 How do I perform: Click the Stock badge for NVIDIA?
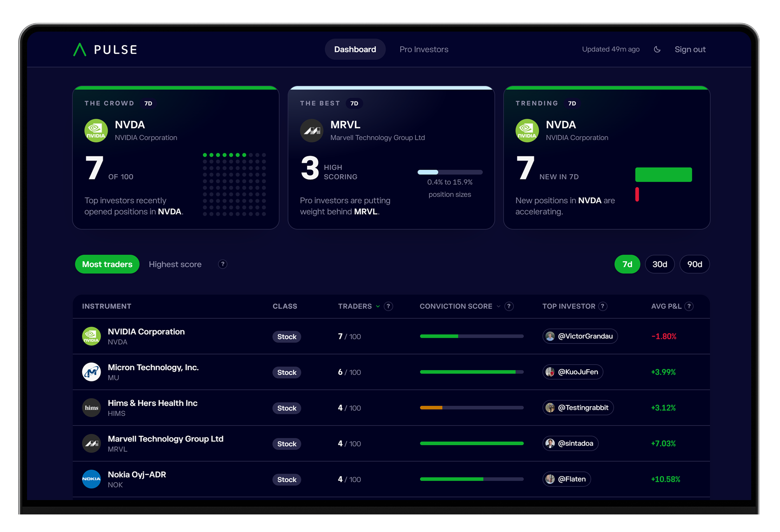[x=287, y=336]
